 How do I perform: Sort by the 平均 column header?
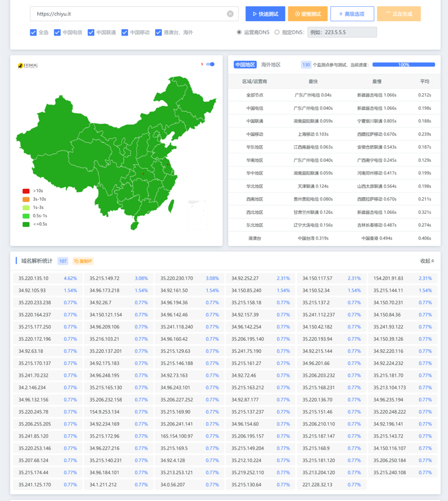(x=425, y=81)
